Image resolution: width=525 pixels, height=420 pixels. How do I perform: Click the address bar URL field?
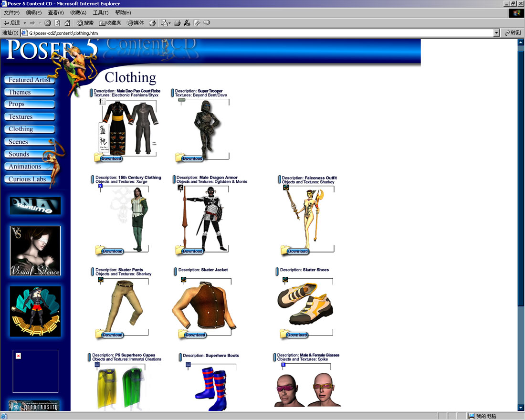point(257,33)
